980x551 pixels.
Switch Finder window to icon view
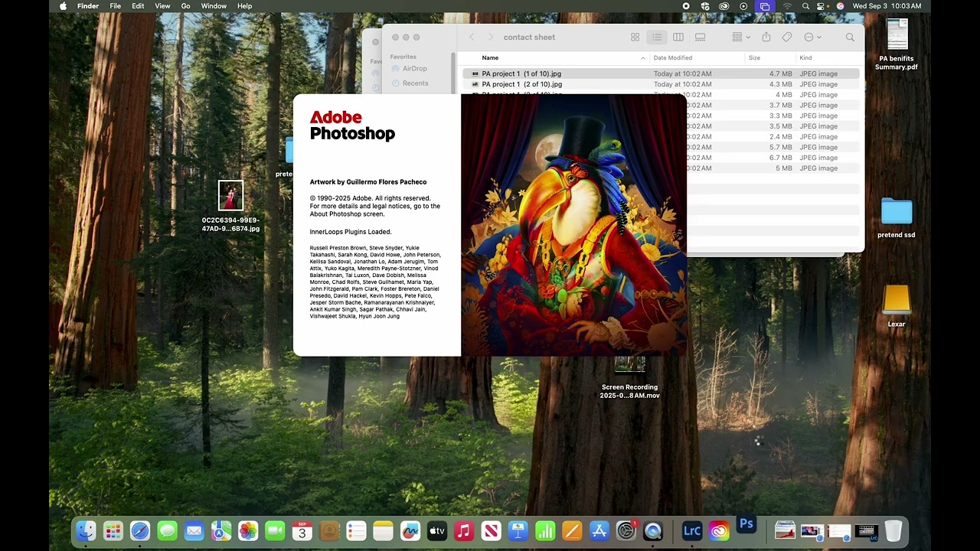(x=635, y=37)
